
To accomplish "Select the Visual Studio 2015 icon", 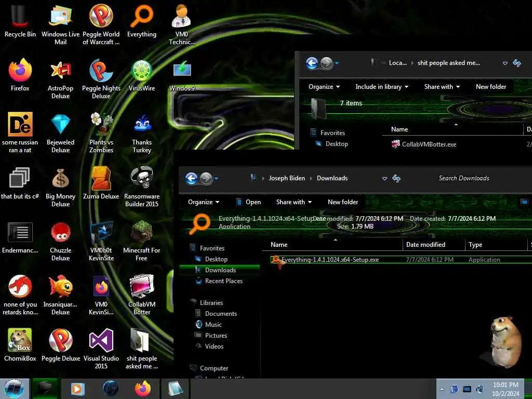I will pos(101,349).
